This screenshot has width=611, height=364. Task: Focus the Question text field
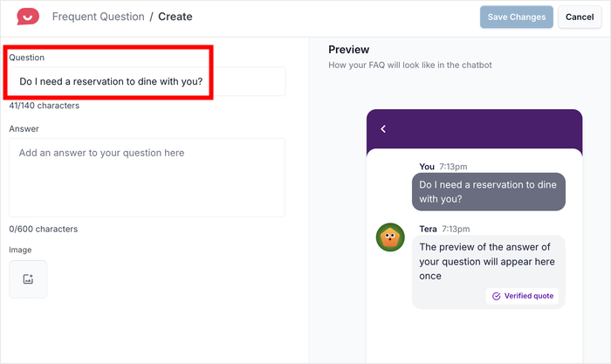(x=147, y=82)
